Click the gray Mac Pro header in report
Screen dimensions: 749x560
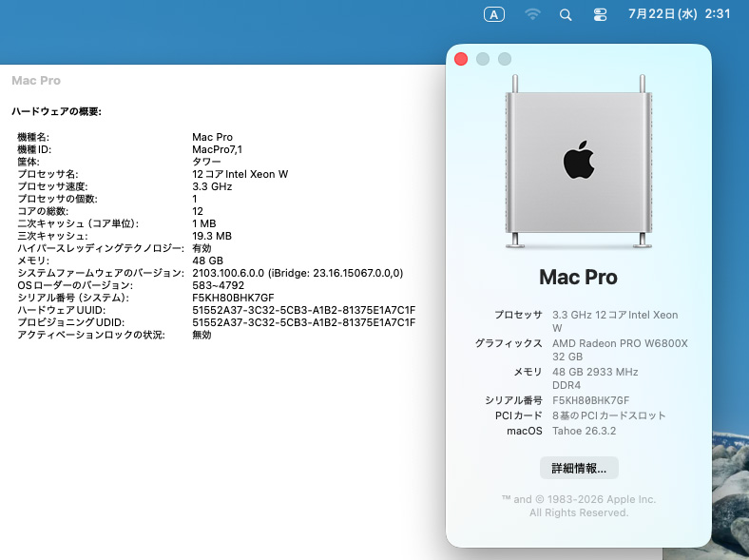[x=36, y=80]
